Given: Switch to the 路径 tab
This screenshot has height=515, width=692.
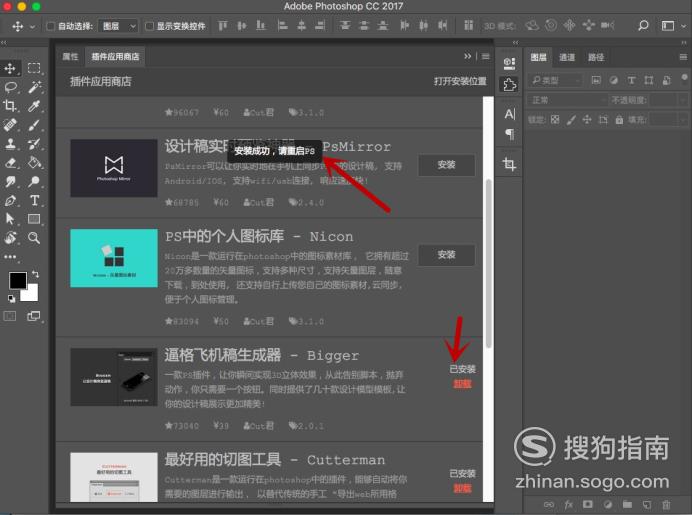Looking at the screenshot, I should 596,57.
